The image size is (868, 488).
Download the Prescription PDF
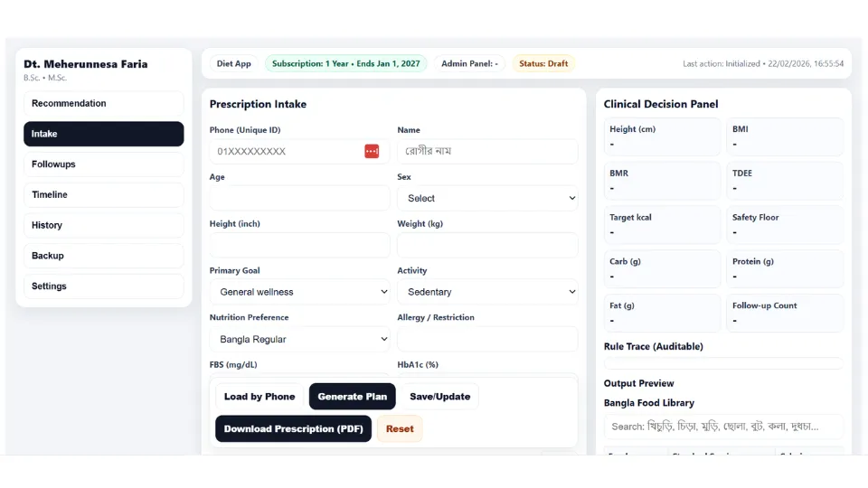293,429
